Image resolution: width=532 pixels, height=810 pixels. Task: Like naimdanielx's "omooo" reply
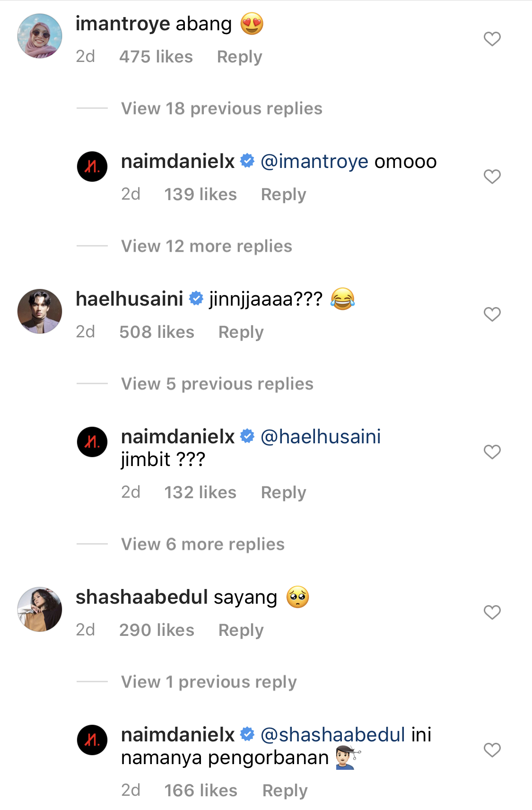click(x=492, y=176)
